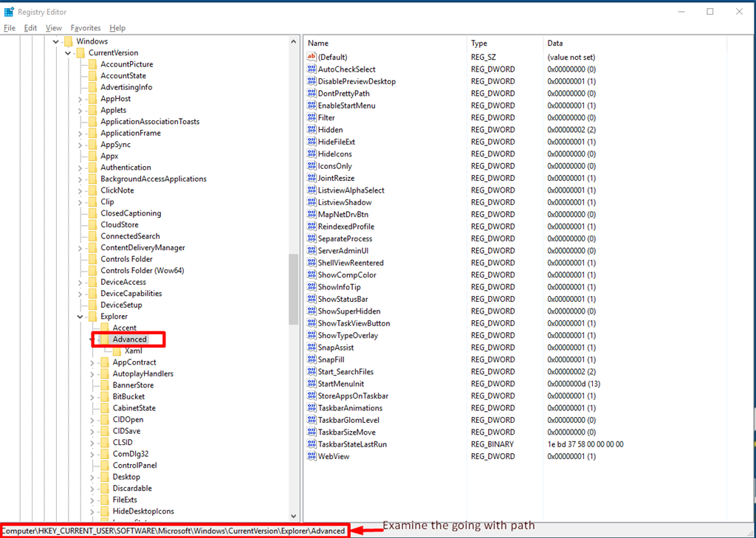Open the File menu
This screenshot has width=756, height=538.
click(x=10, y=28)
